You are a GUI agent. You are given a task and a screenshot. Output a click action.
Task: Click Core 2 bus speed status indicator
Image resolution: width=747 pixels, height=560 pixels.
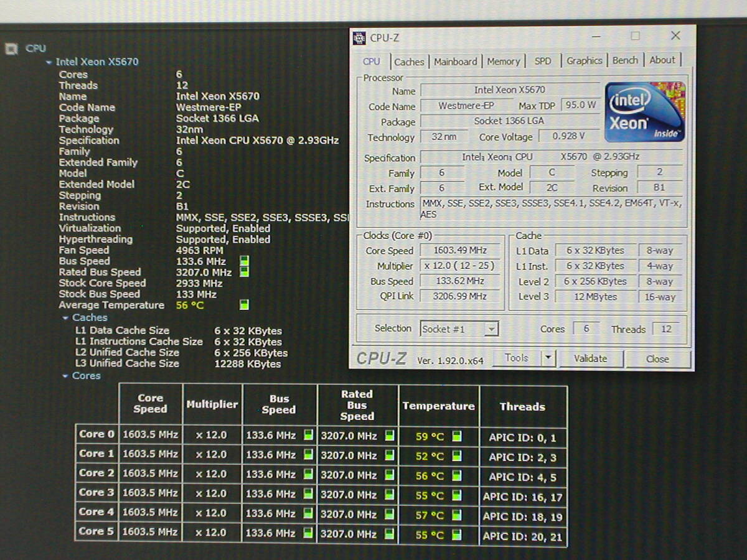[308, 474]
